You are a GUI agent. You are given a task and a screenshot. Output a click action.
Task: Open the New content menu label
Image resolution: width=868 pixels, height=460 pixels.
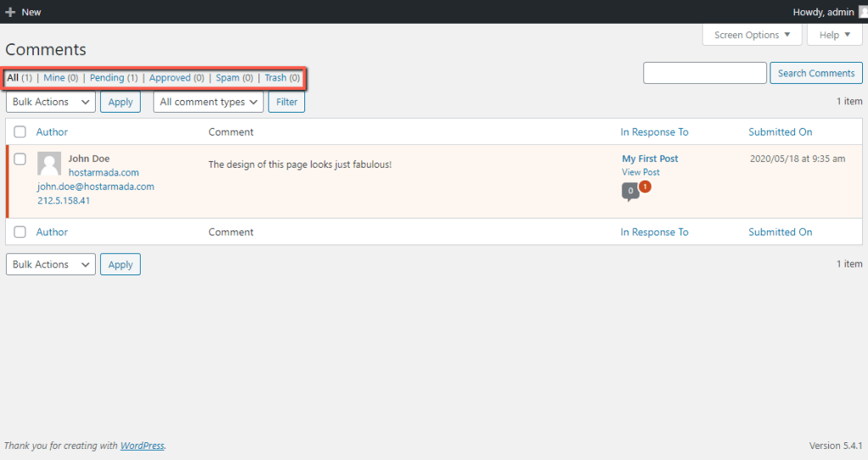31,12
